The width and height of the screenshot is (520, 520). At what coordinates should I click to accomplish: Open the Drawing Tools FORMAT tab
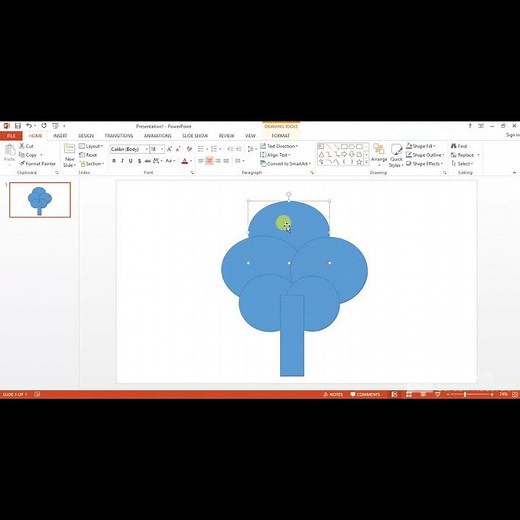[x=281, y=136]
